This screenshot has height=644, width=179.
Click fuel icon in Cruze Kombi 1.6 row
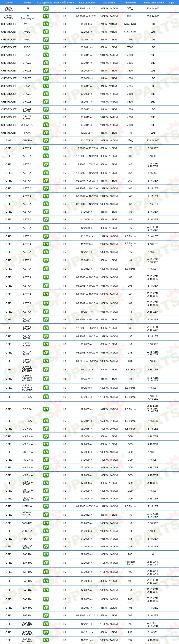click(46, 109)
